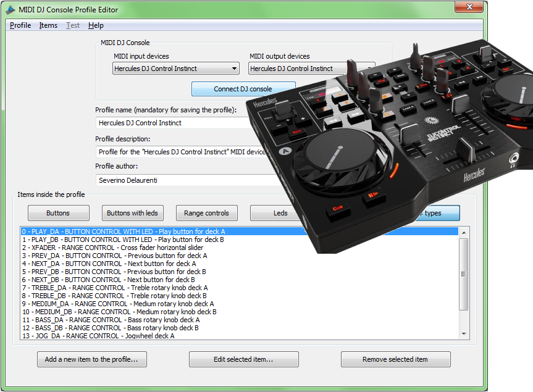This screenshot has height=392, width=533.
Task: Open the Help menu
Action: tap(96, 25)
